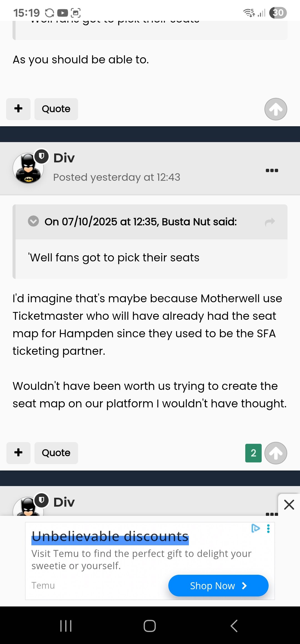300x644 pixels.
Task: Tap the upvote arrow on Div's Ticketmaster post
Action: point(276,453)
